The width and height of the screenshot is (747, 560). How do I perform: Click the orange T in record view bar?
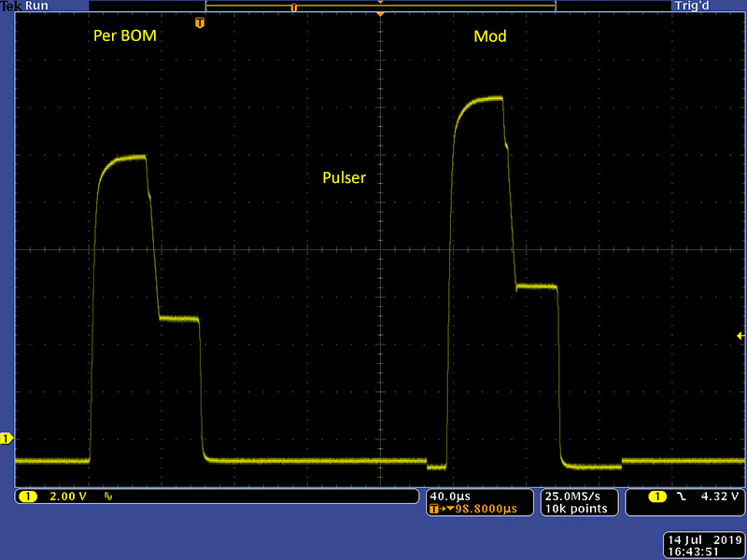click(x=294, y=7)
